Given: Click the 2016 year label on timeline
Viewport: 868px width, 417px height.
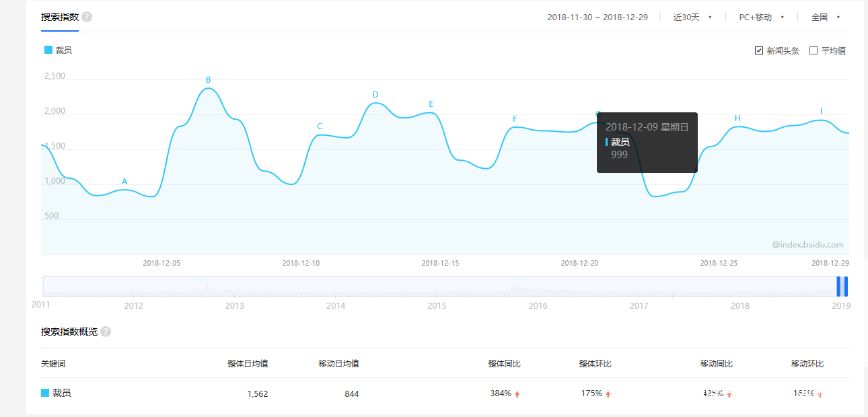Looking at the screenshot, I should click(538, 306).
